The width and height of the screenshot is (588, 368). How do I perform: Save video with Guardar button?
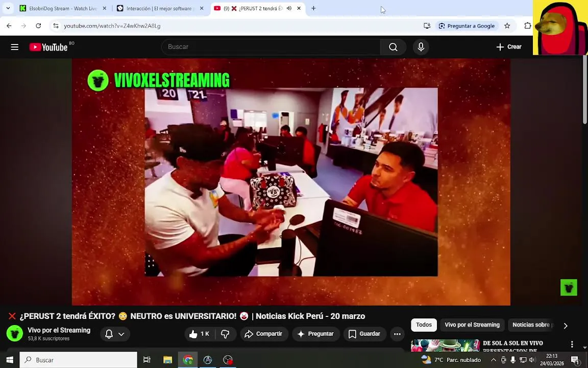[x=364, y=334]
